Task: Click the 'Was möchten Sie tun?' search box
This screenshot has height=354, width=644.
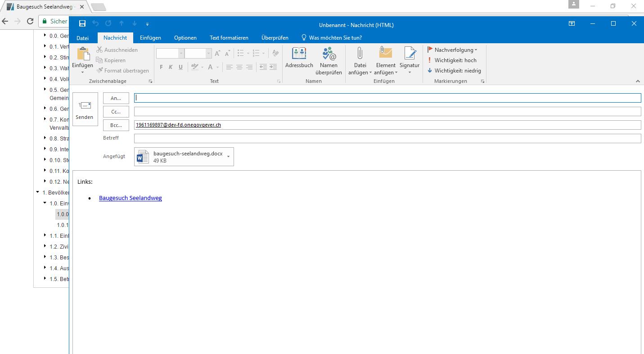Action: (x=332, y=38)
